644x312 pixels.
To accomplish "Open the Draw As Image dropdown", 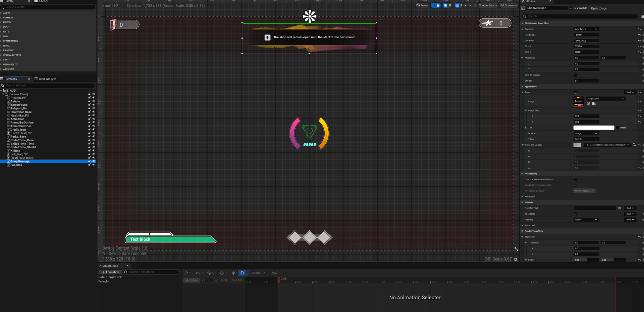I will click(x=586, y=133).
